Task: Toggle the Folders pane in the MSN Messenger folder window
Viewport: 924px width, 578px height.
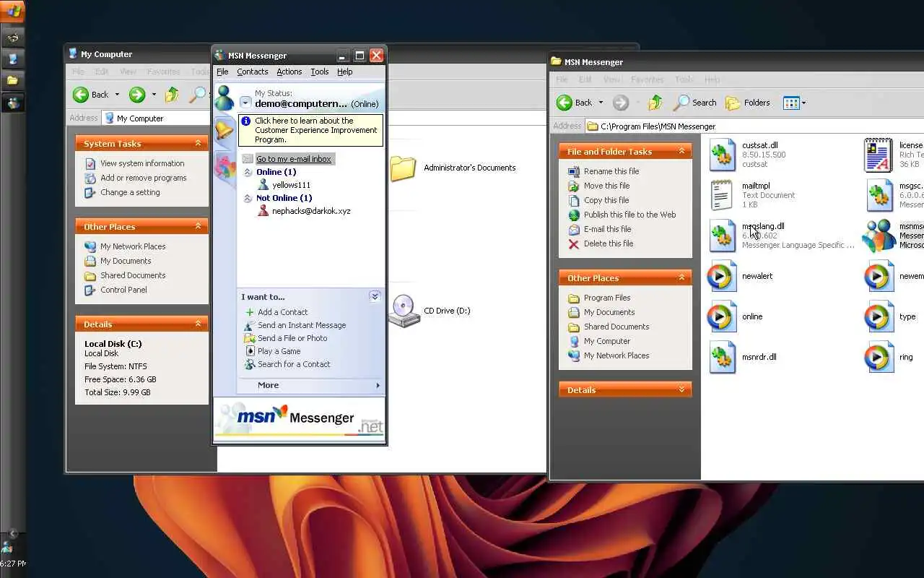Action: [x=748, y=103]
